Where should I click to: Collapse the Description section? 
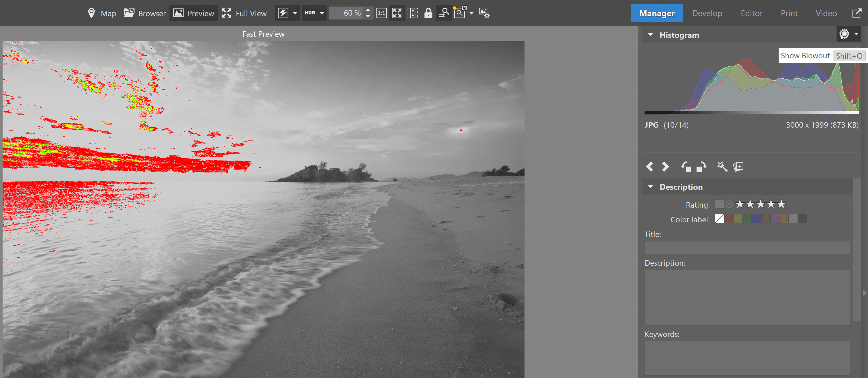click(651, 187)
